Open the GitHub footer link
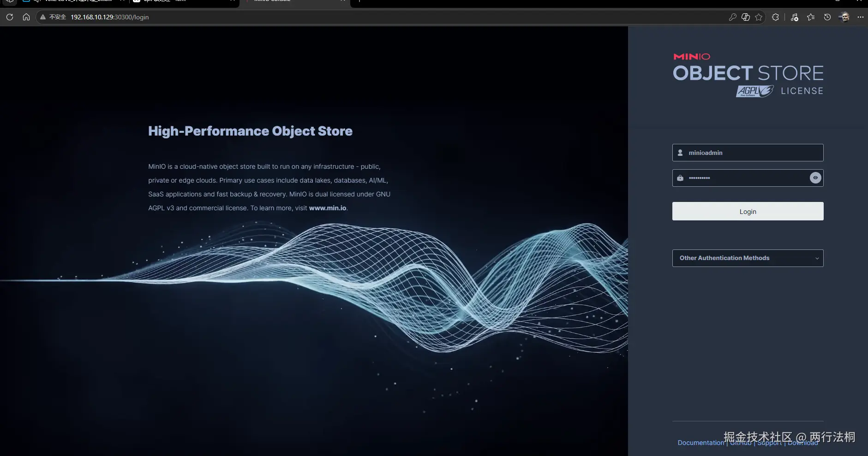Viewport: 868px width, 456px height. (741, 443)
